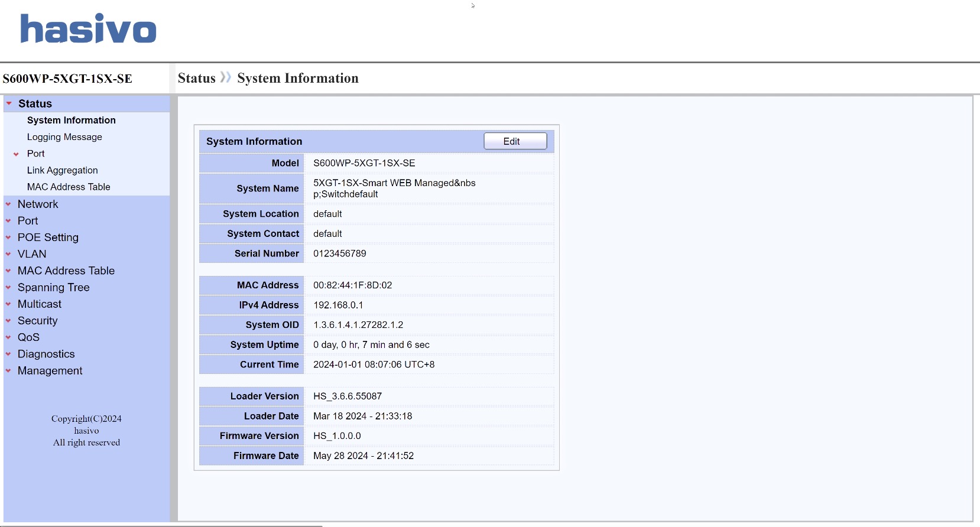This screenshot has height=527, width=980.
Task: Select System Information in the sidebar
Action: click(72, 120)
